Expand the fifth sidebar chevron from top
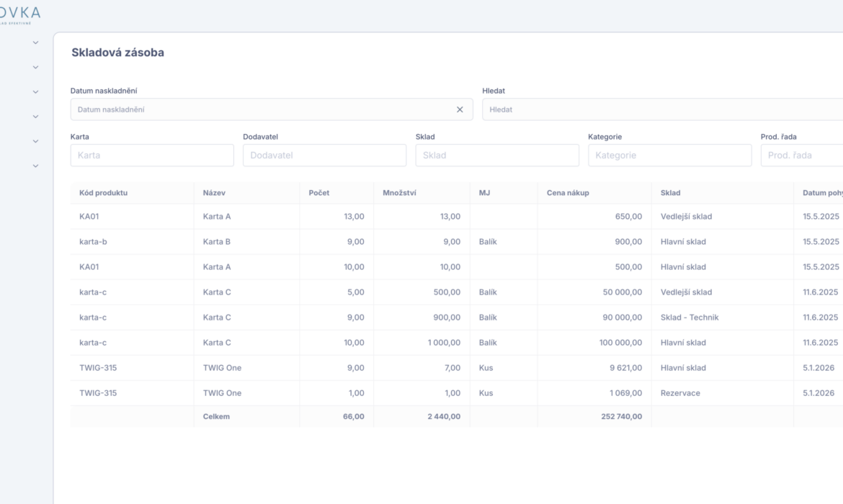Viewport: 843px width, 504px height. [x=35, y=141]
